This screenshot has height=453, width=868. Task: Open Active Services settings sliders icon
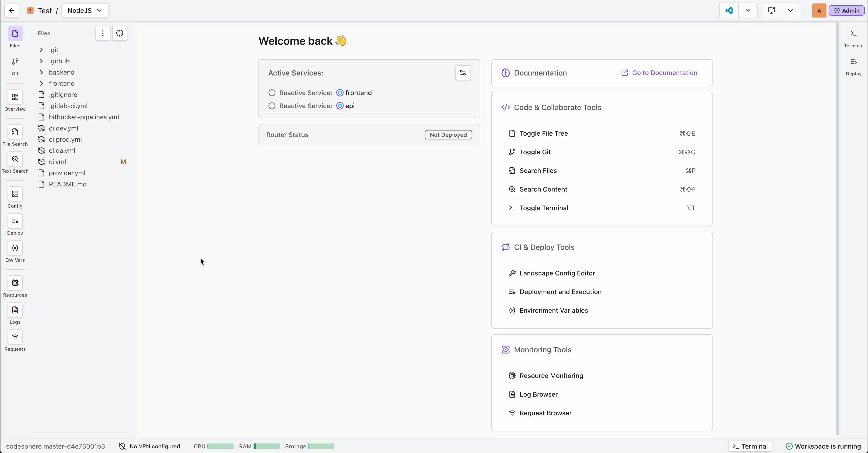[x=463, y=73]
